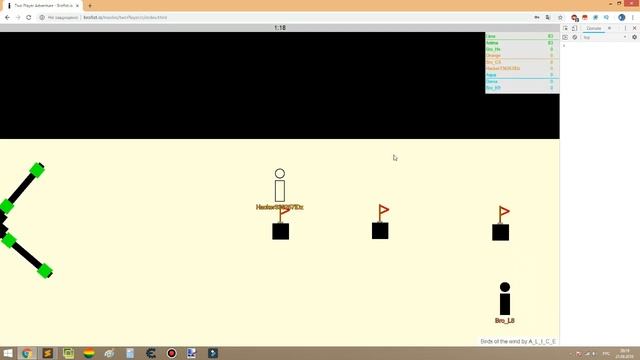Open the Chrome profile avatar
640x360 pixels.
(x=621, y=18)
